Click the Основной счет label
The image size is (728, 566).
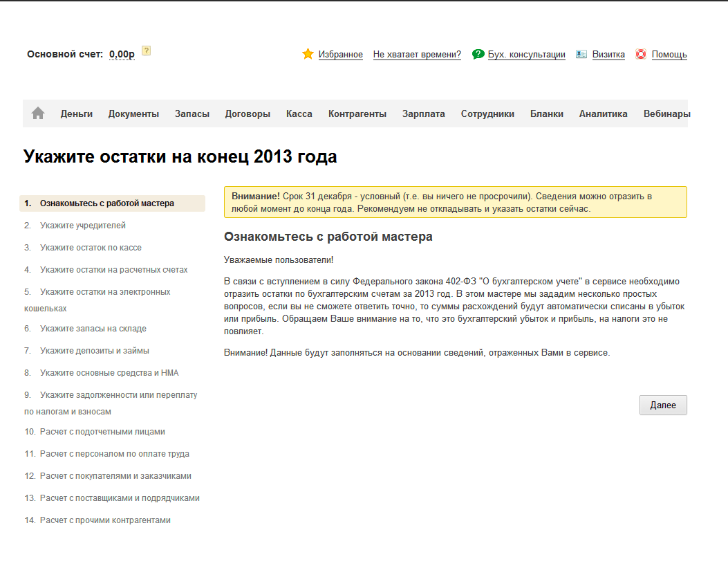click(65, 55)
